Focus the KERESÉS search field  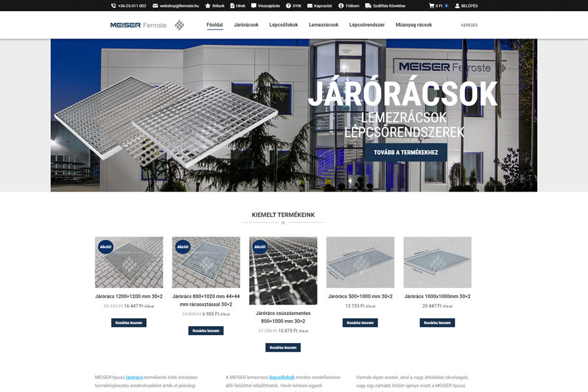469,25
